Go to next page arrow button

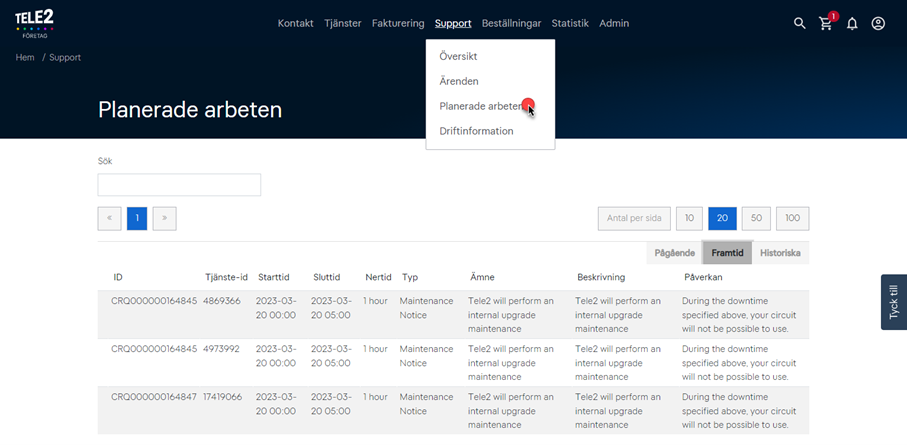coord(164,218)
